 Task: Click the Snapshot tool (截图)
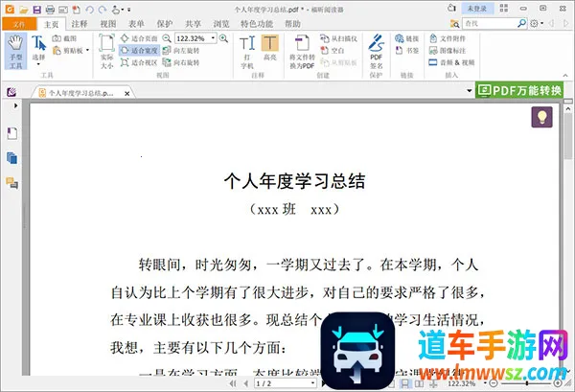(x=71, y=38)
